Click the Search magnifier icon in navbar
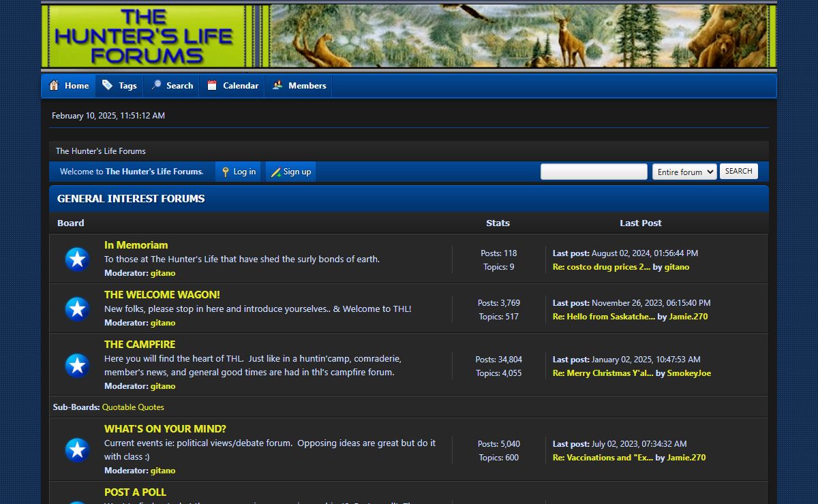 pyautogui.click(x=156, y=85)
